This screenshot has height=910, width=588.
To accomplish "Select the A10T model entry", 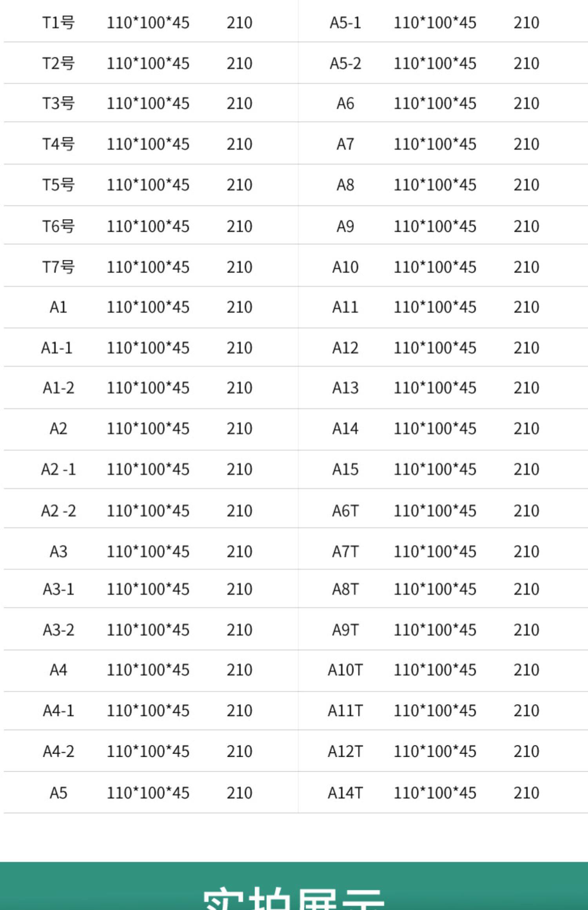I will (345, 670).
